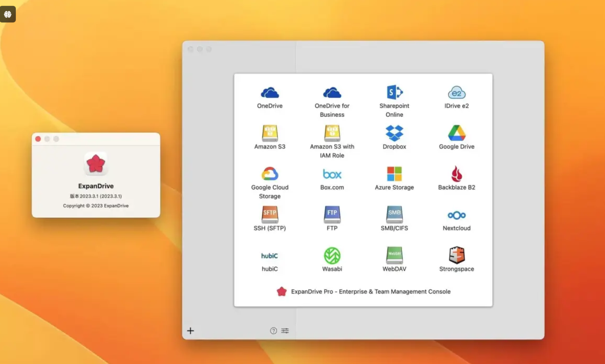Viewport: 605px width, 364px height.
Task: Select the SMB/CIFS drive icon
Action: click(394, 215)
